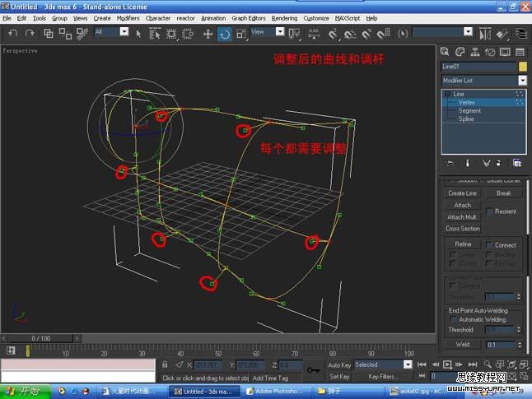This screenshot has height=399, width=532.
Task: Enable Automatic Welding checkbox
Action: pos(453,319)
